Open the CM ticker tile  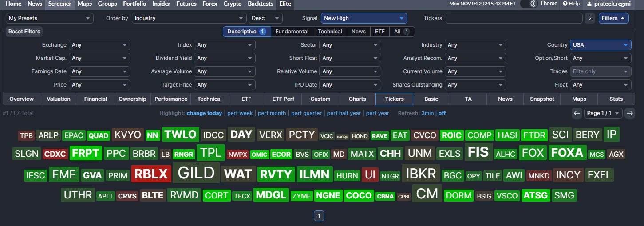427,193
